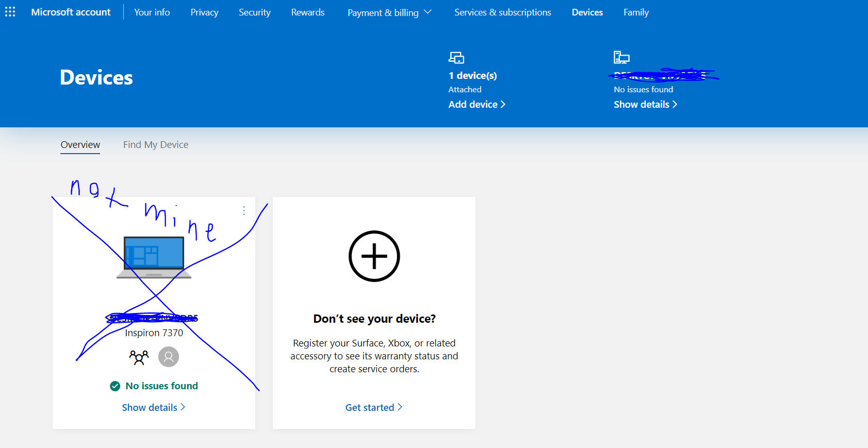The image size is (868, 448).
Task: Expand the Payment & billing dropdown
Action: [389, 12]
